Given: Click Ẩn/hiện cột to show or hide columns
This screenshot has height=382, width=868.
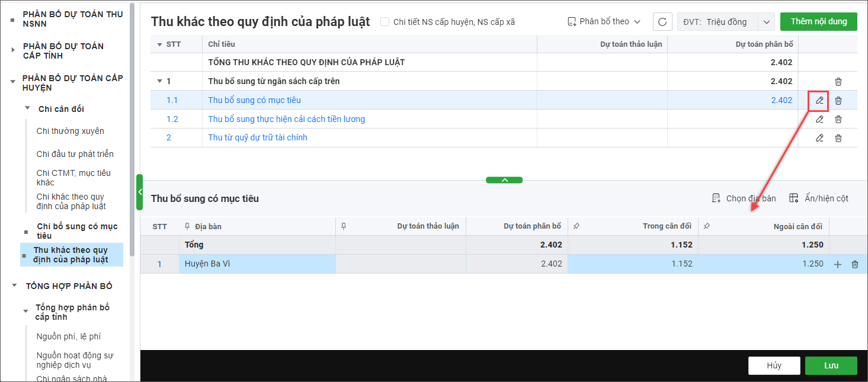Looking at the screenshot, I should pos(819,198).
